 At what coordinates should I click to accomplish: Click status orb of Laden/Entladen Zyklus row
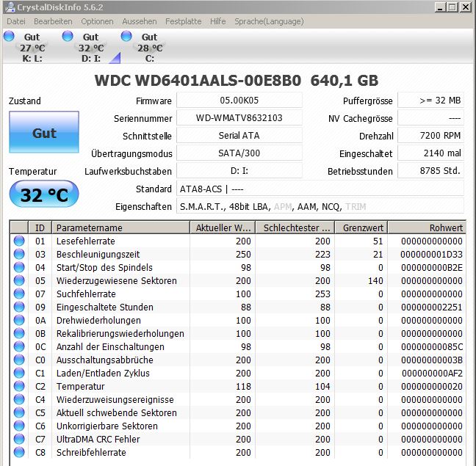19,373
